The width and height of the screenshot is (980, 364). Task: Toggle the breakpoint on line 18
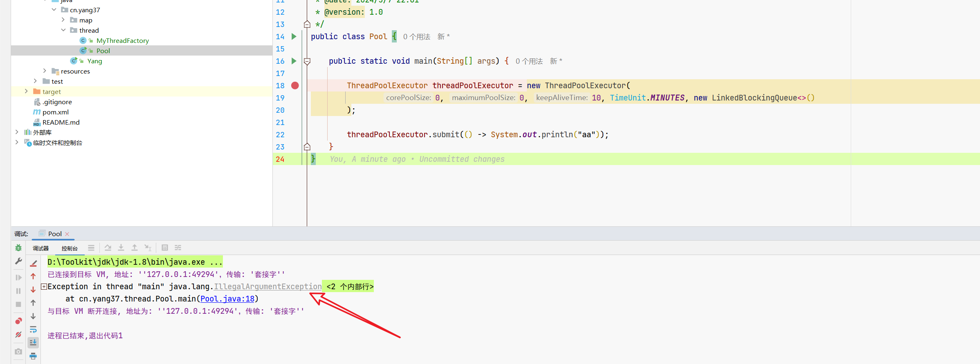tap(295, 85)
